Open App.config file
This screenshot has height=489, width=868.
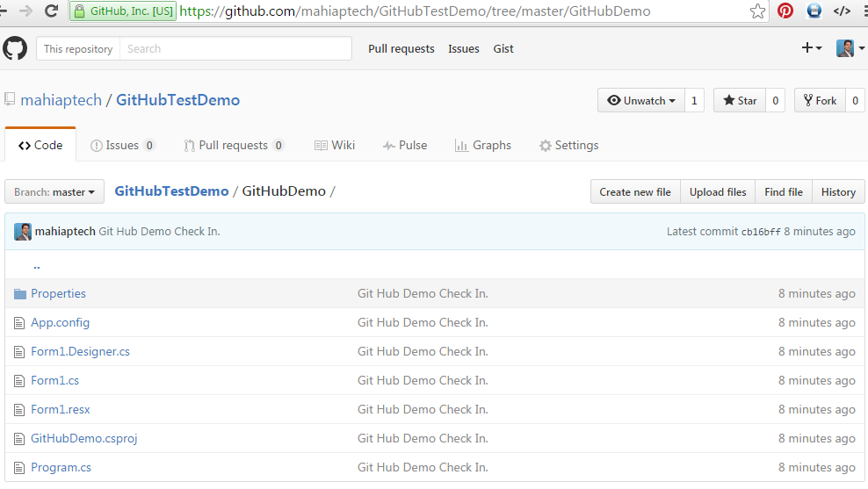coord(60,322)
